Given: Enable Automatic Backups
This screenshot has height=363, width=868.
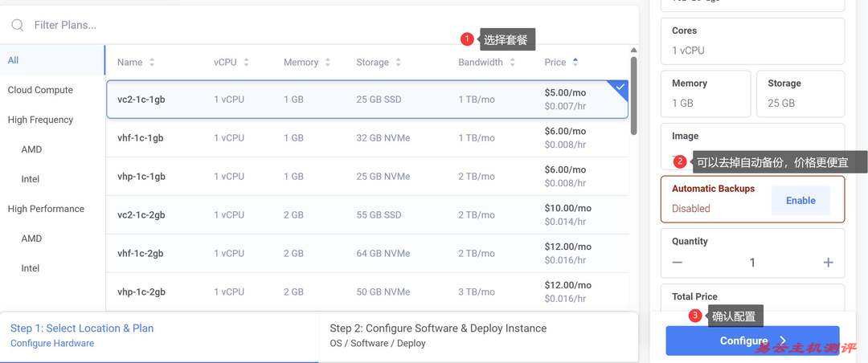Looking at the screenshot, I should (x=800, y=201).
